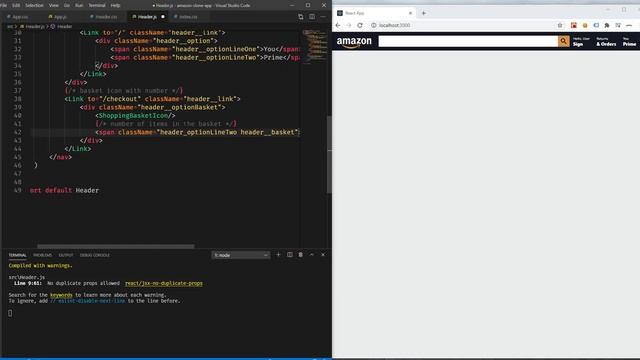The image size is (640, 360).
Task: Open the terminal selector dropdown
Action: (x=240, y=255)
